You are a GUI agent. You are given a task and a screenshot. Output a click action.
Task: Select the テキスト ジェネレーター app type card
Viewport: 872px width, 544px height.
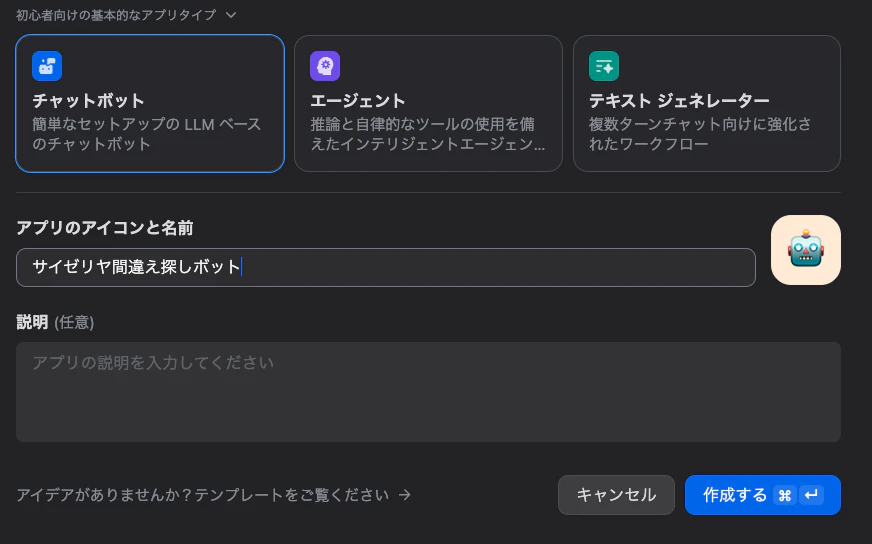pos(707,103)
